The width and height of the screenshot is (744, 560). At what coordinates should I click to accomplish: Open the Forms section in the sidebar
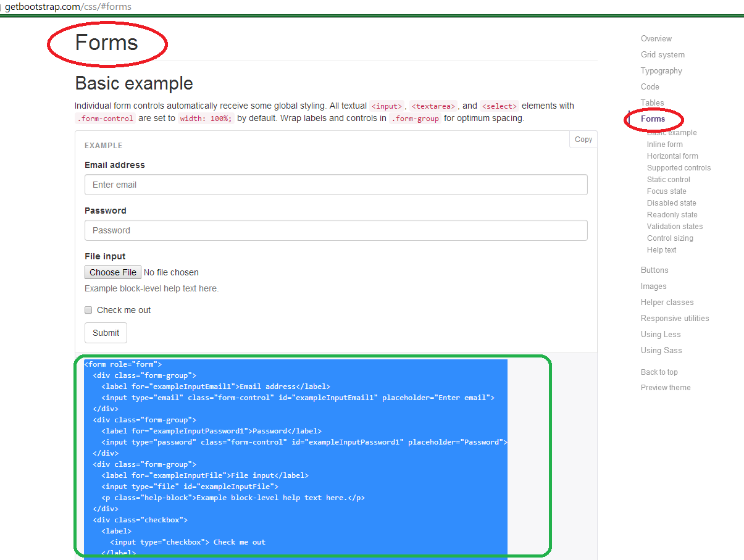point(653,119)
